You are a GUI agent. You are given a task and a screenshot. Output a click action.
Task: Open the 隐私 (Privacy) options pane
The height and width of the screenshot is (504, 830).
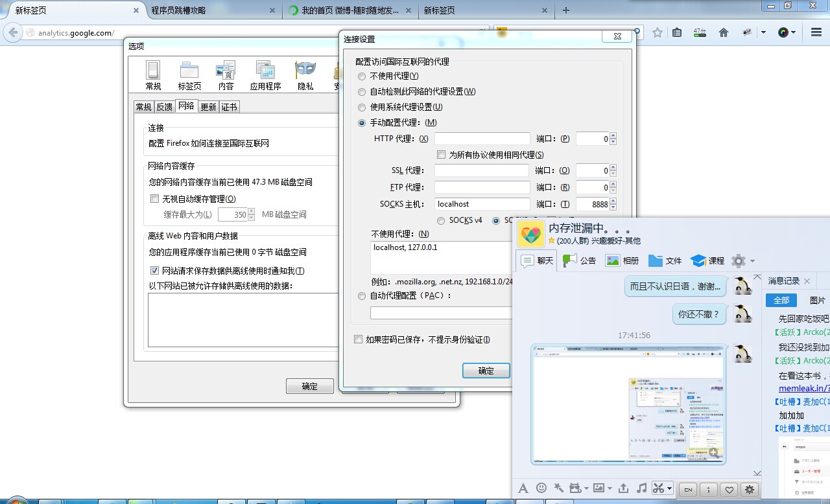(x=305, y=74)
